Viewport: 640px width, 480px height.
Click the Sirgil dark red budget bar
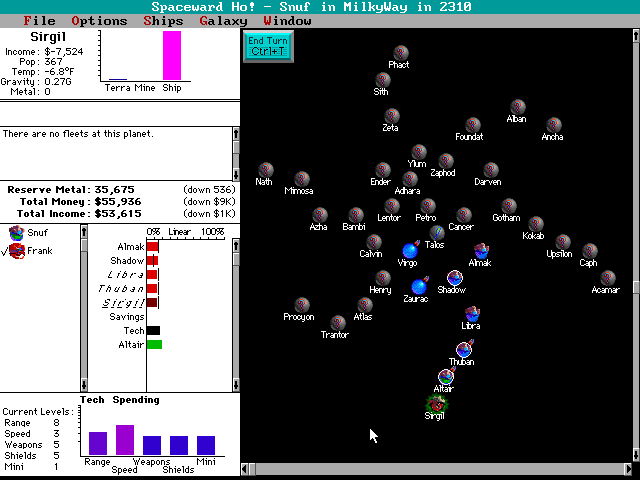(x=152, y=302)
